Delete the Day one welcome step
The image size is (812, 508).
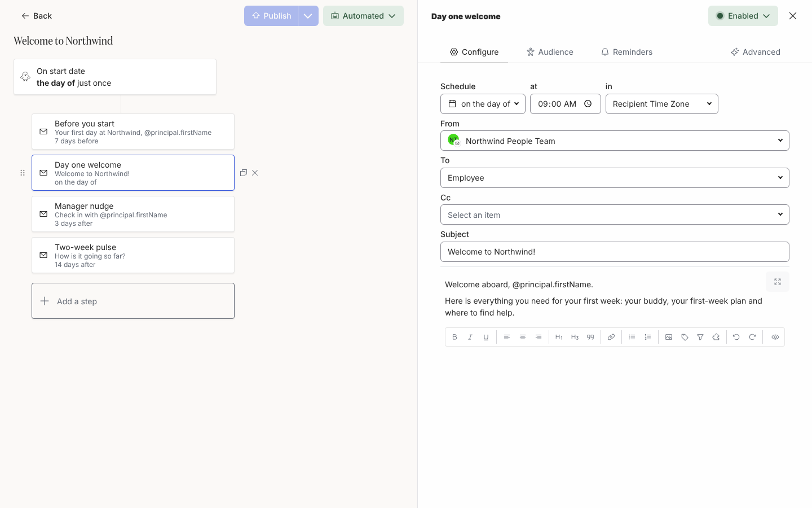[255, 173]
